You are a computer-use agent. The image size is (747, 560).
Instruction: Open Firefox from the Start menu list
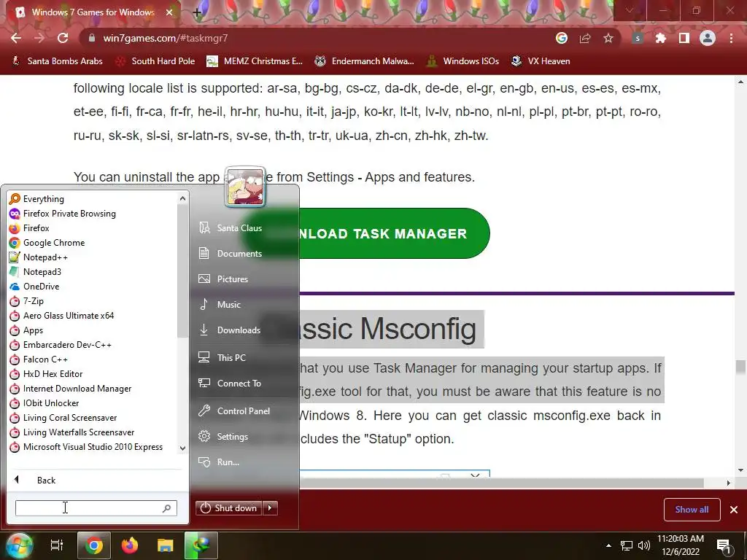pyautogui.click(x=29, y=228)
